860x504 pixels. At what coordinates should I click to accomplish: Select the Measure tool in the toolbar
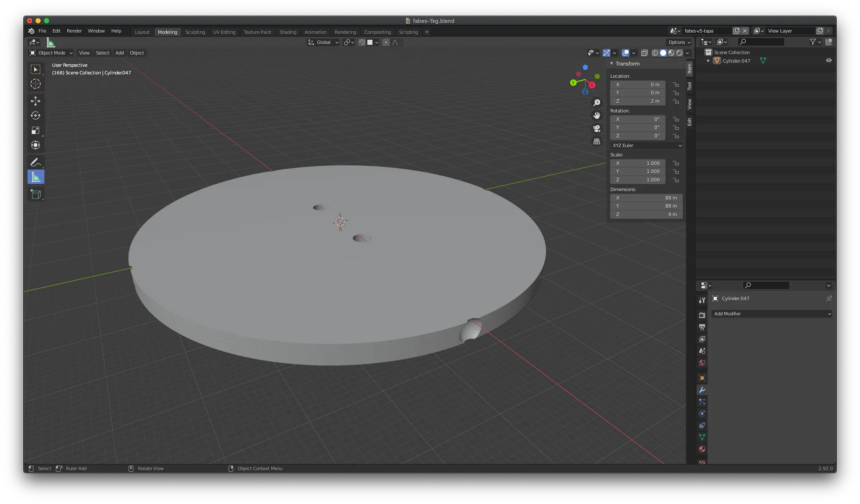coord(36,177)
